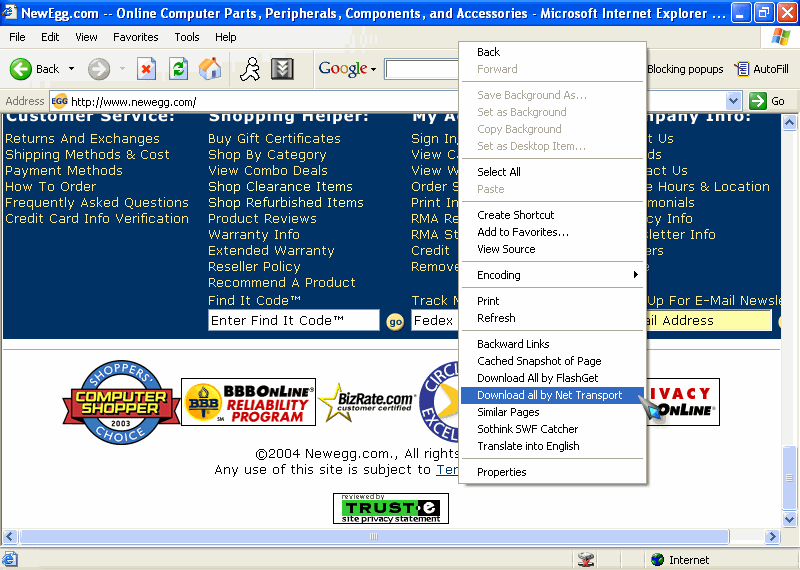The height and width of the screenshot is (570, 800).
Task: Click the grey Forward arrow icon
Action: [x=98, y=69]
